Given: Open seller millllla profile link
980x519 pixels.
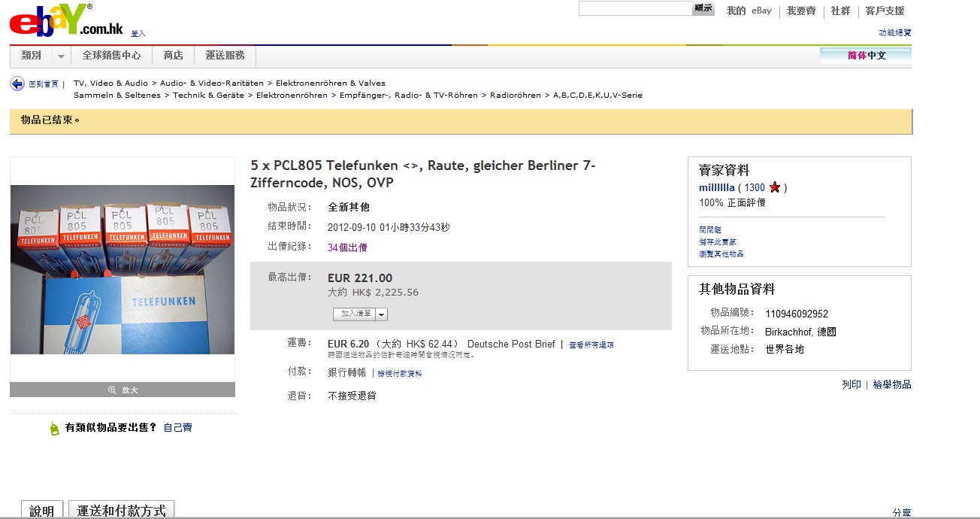Looking at the screenshot, I should [x=717, y=187].
